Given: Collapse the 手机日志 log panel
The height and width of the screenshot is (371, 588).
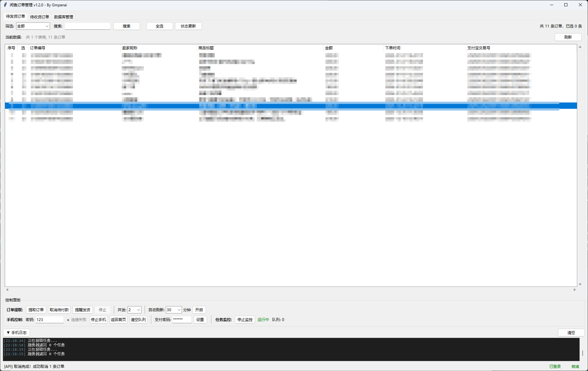Looking at the screenshot, I should point(17,332).
